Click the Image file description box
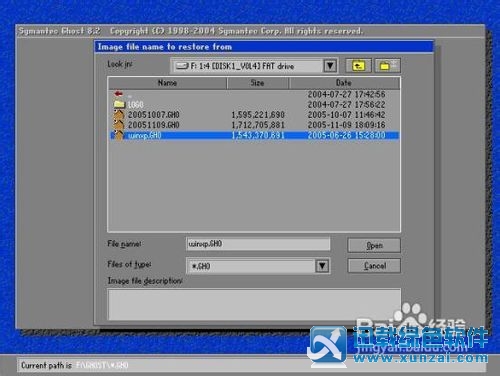Viewport: 500px width, 376px height. 254,304
